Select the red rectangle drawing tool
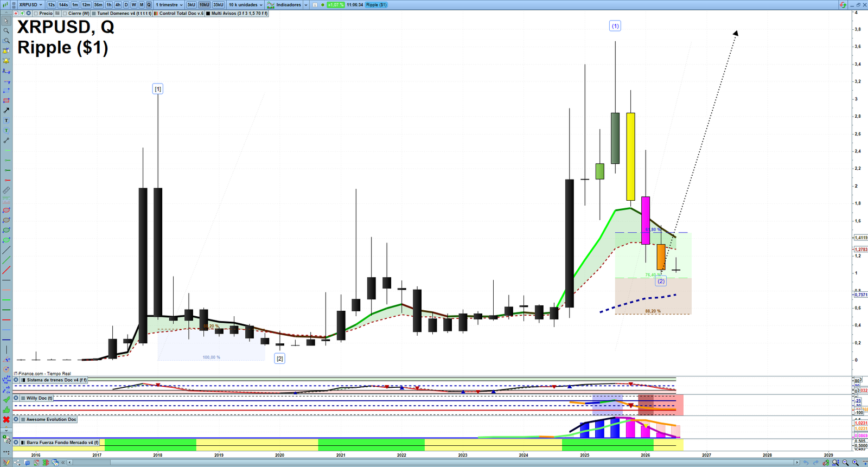This screenshot has width=868, height=467. pyautogui.click(x=6, y=100)
